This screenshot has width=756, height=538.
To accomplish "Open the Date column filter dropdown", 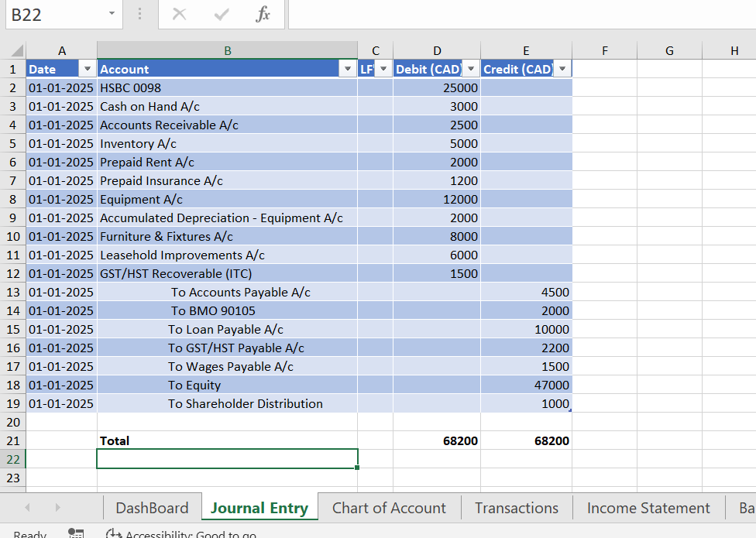I will tap(88, 70).
